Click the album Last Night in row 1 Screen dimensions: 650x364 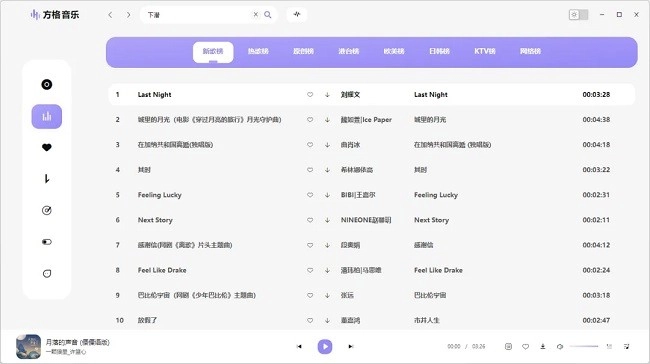pos(431,95)
